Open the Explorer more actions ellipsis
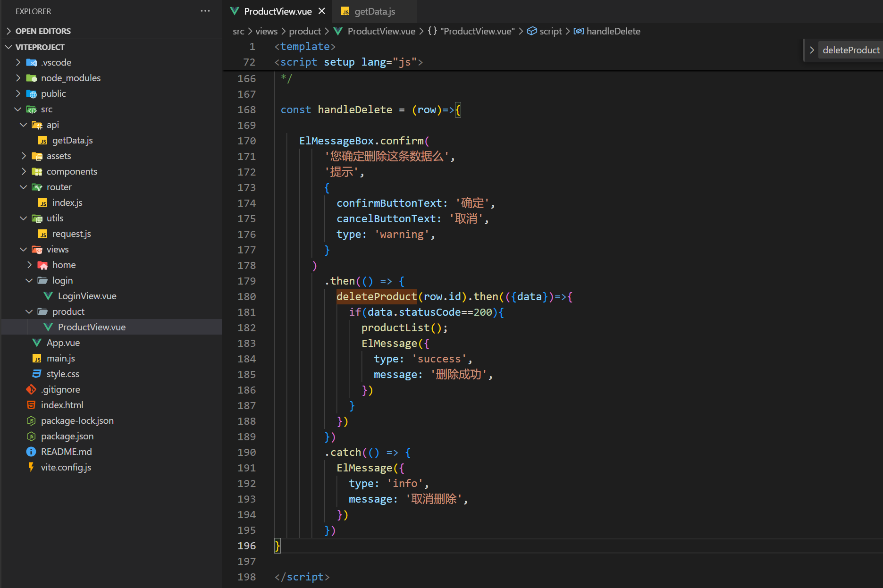The width and height of the screenshot is (883, 588). click(205, 11)
